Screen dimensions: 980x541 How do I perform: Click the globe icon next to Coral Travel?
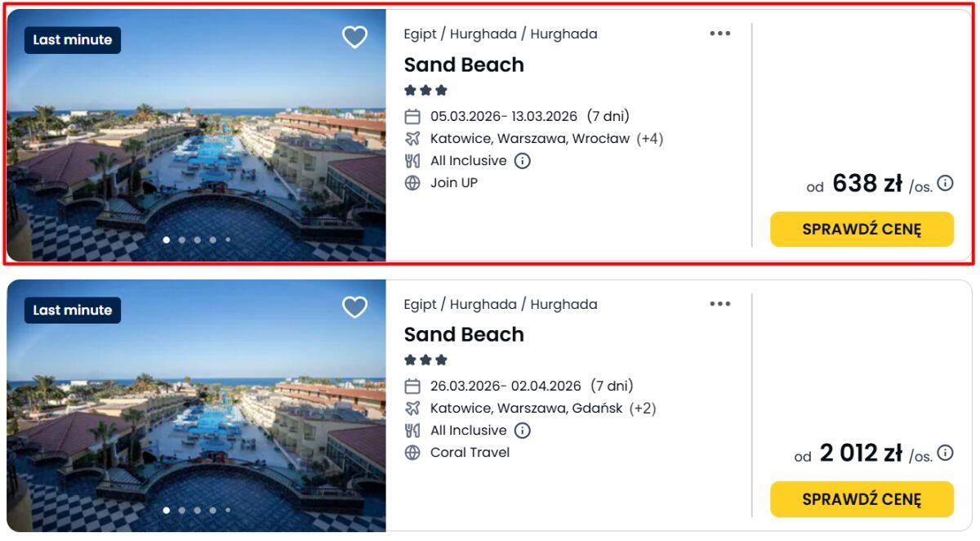click(x=412, y=453)
